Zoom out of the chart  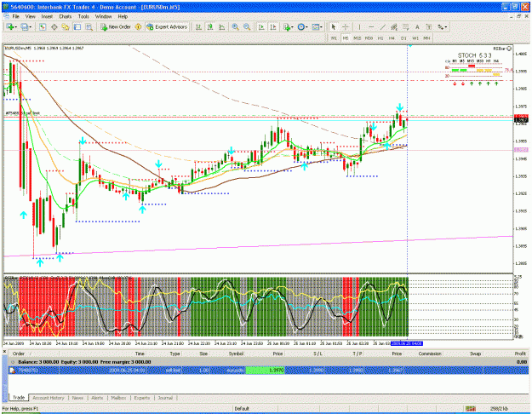pos(247,26)
